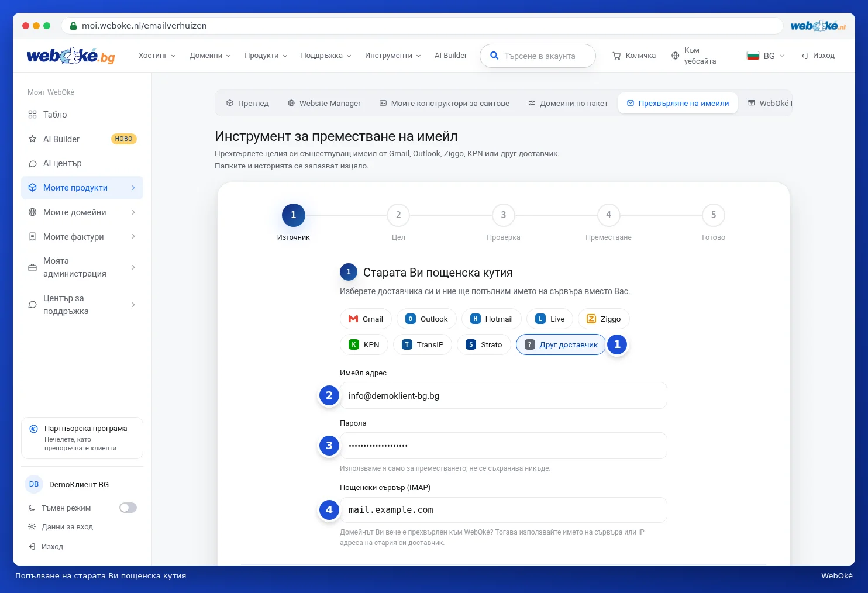868x593 pixels.
Task: Click the logout icon in the sidebar
Action: [x=32, y=547]
